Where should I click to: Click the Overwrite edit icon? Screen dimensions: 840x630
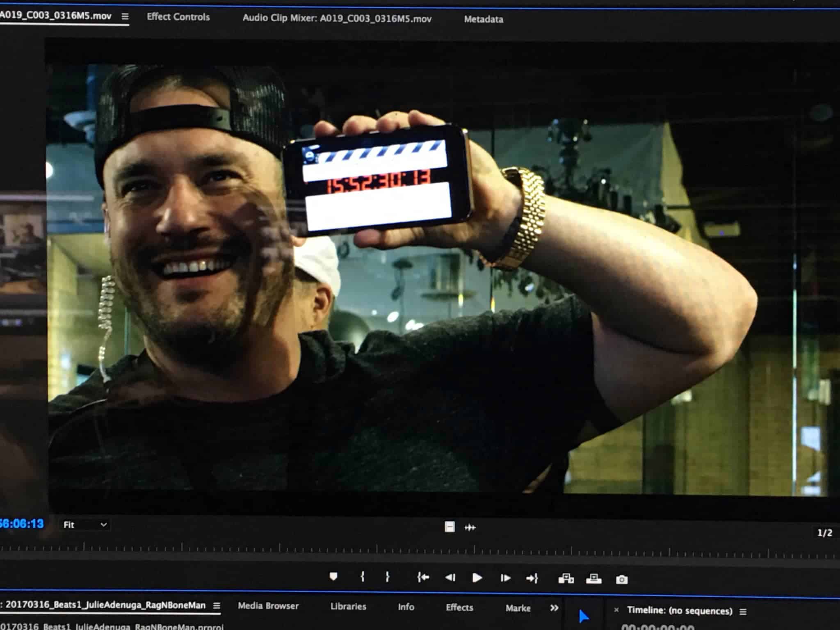[593, 579]
